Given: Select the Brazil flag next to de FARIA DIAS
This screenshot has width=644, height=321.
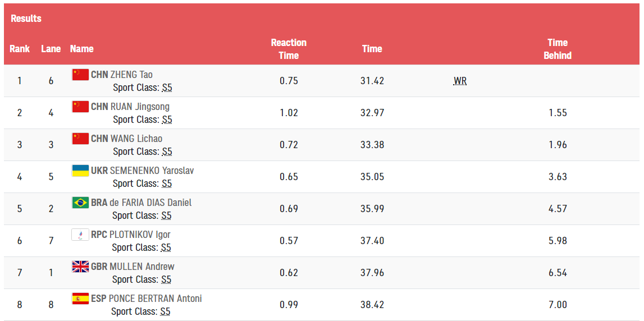Looking at the screenshot, I should click(x=80, y=203).
